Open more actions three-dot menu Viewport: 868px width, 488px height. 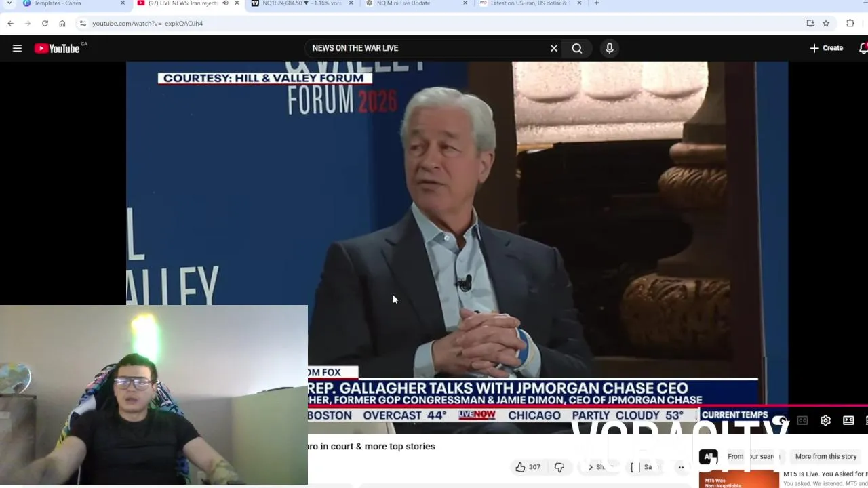point(681,467)
